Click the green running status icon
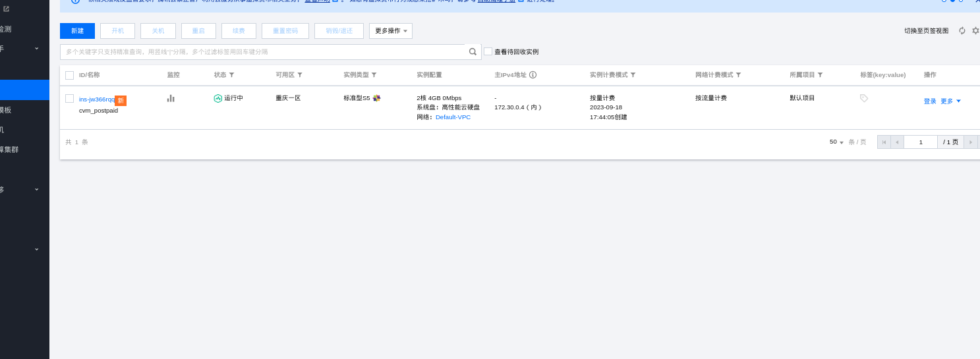The width and height of the screenshot is (980, 359). click(x=218, y=98)
